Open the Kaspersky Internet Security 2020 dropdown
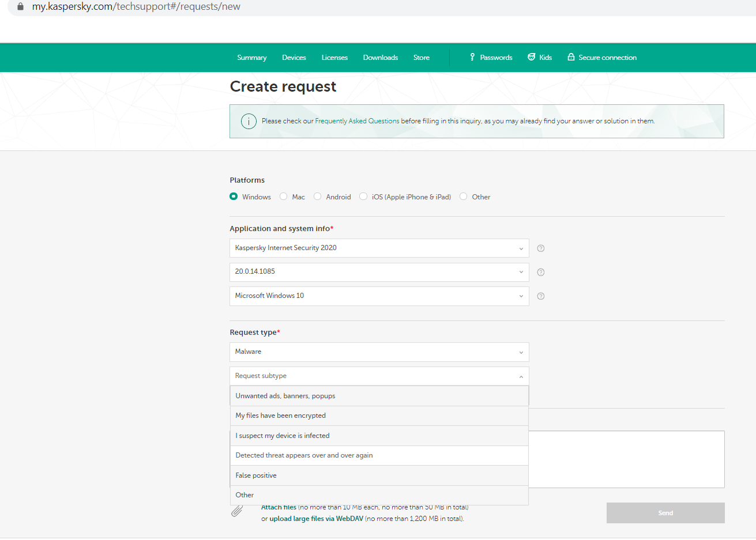This screenshot has height=540, width=756. coord(379,248)
